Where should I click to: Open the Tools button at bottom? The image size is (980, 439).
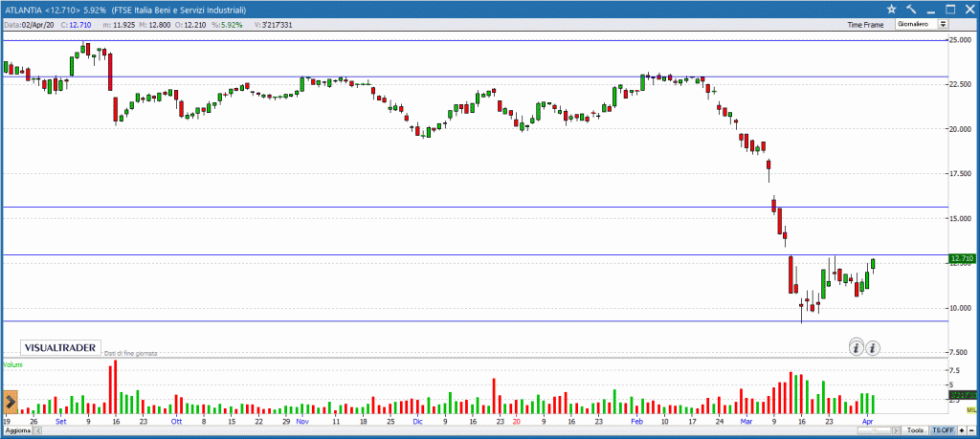(x=915, y=431)
